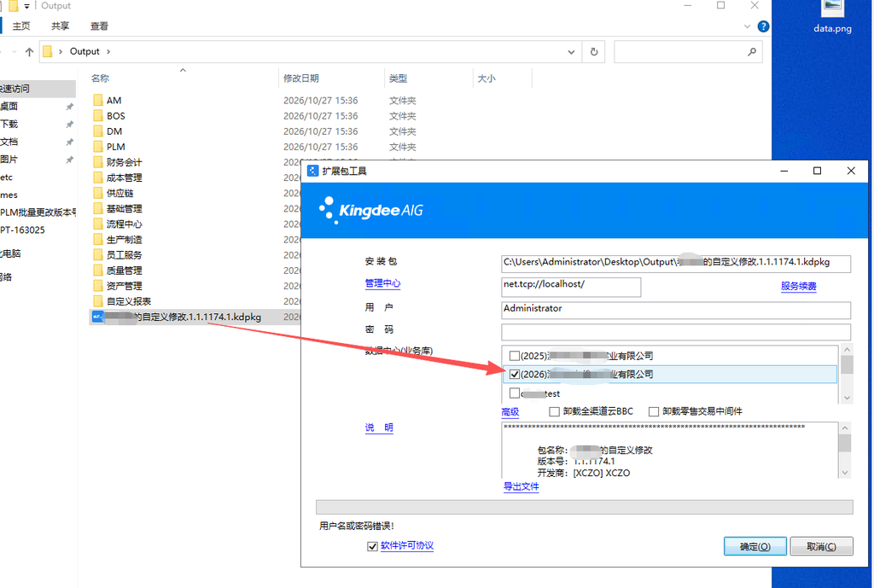Select the 供应链 folder icon

[x=98, y=194]
